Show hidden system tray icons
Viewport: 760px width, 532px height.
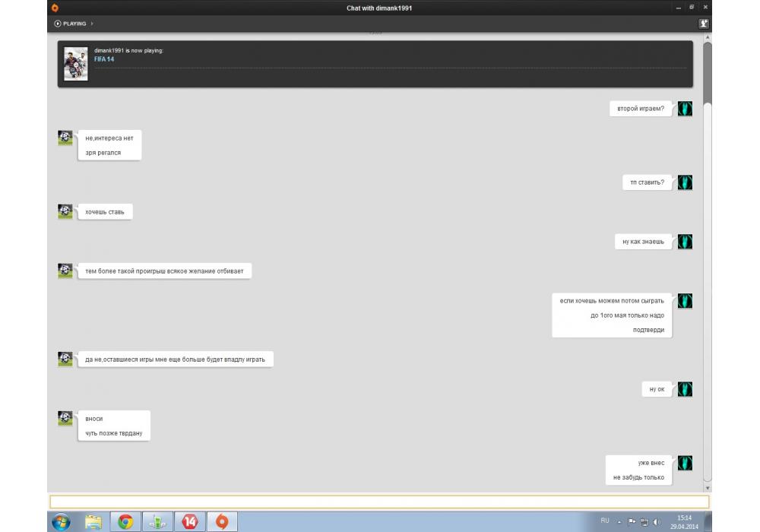coord(619,522)
